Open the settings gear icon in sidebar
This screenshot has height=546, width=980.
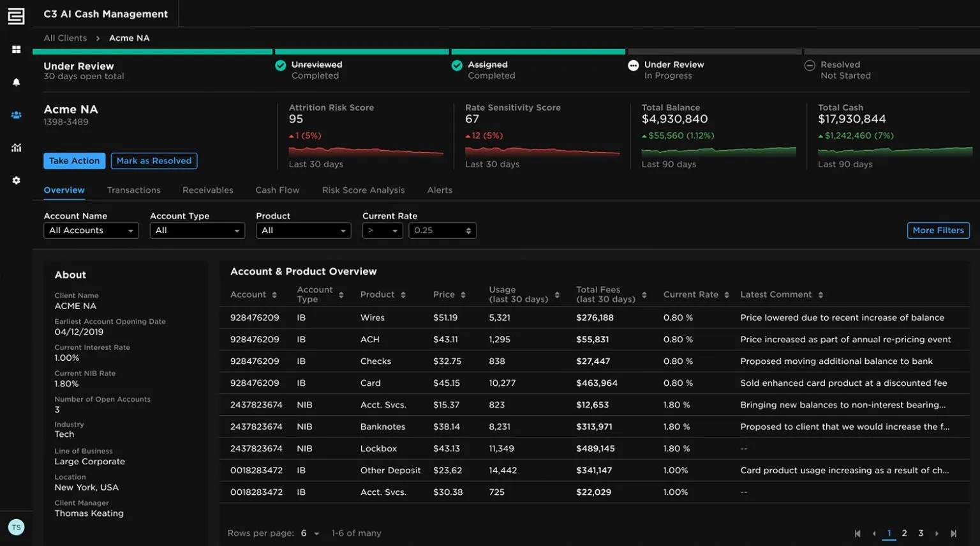click(x=17, y=181)
